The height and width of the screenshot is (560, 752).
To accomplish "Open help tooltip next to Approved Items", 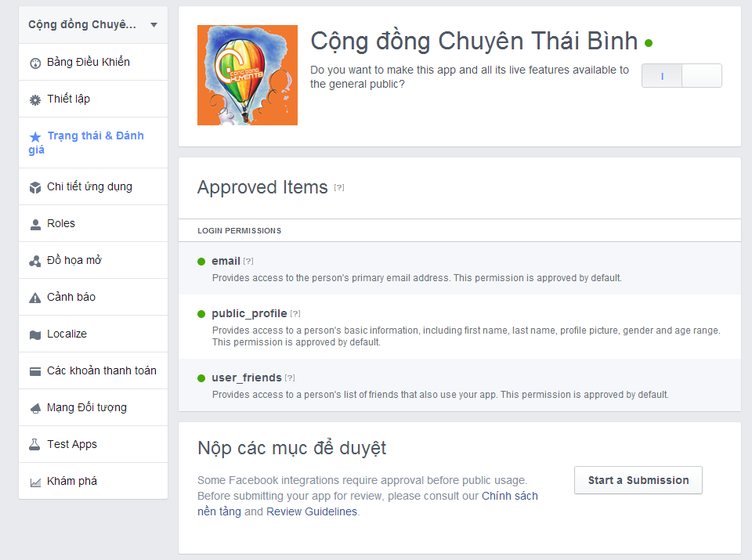I will coord(339,188).
